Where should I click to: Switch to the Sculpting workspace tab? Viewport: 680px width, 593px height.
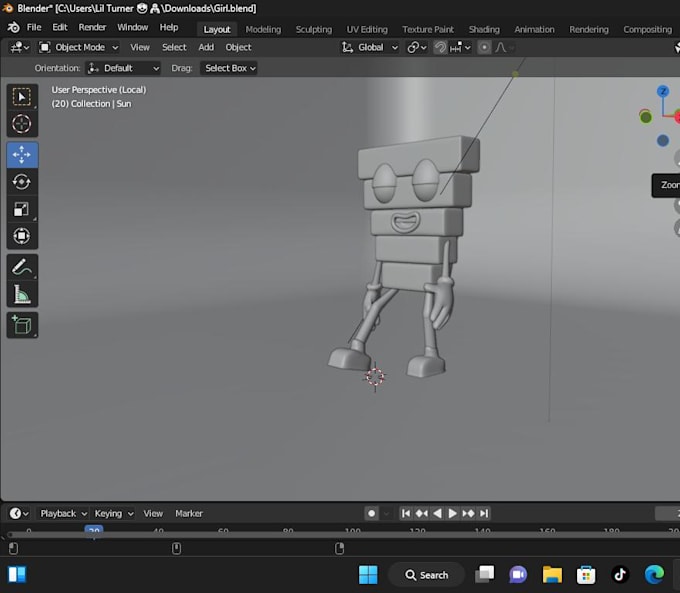pos(314,29)
